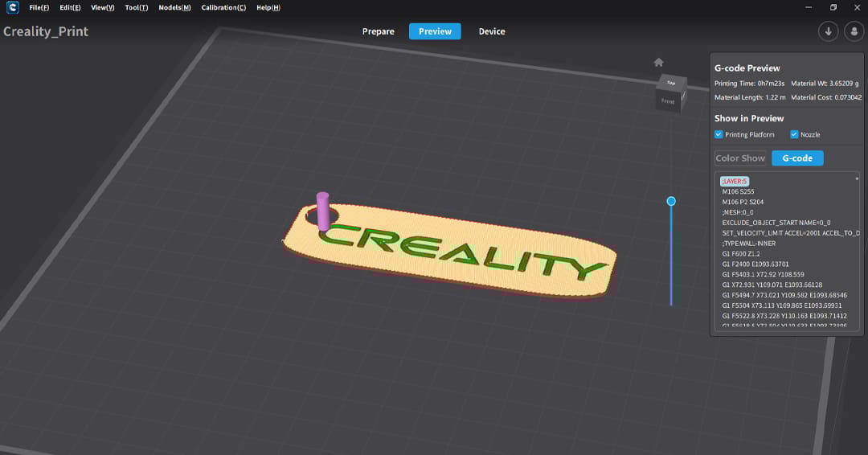Image resolution: width=868 pixels, height=455 pixels.
Task: Open the Calibration menu
Action: (223, 8)
